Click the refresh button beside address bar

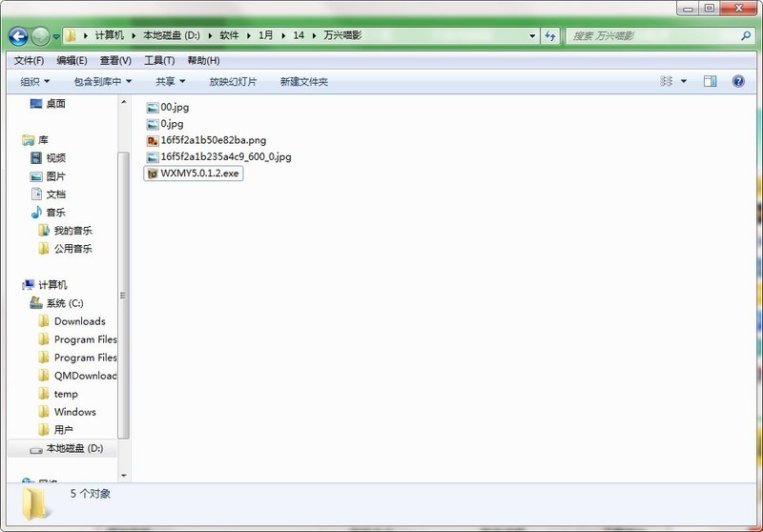point(550,35)
